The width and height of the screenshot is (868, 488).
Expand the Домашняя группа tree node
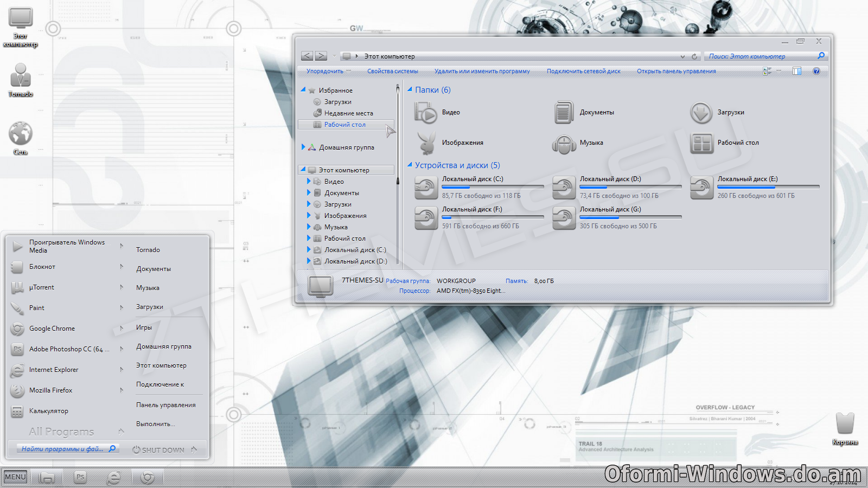303,147
